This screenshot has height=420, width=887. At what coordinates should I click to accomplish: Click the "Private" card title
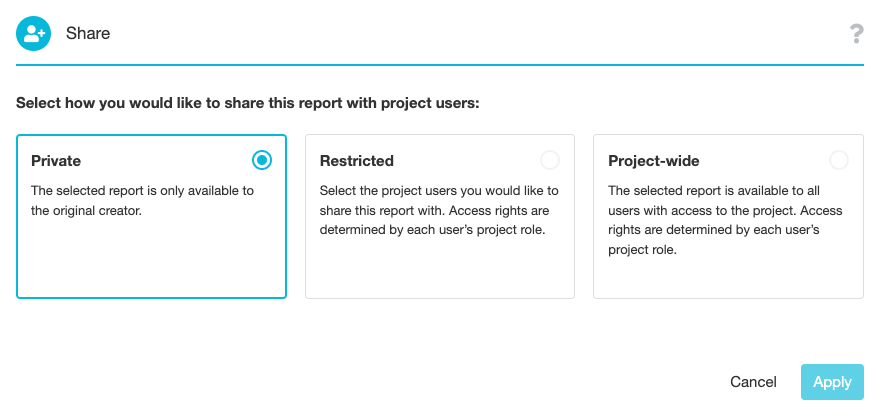pos(56,161)
